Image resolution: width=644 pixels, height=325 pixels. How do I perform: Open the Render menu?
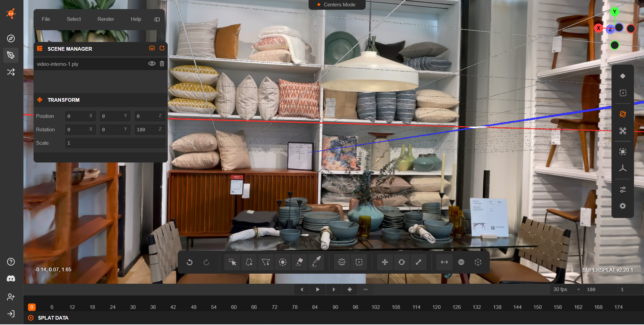tap(106, 19)
